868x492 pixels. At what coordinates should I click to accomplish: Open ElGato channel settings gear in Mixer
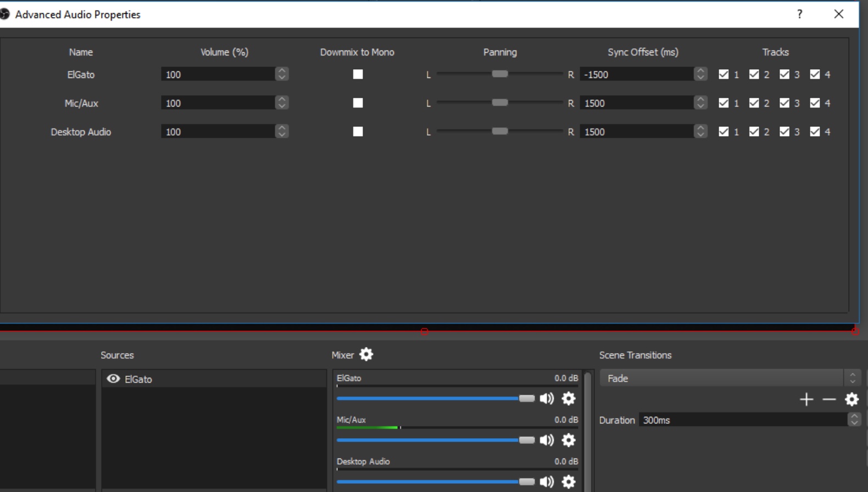coord(569,399)
